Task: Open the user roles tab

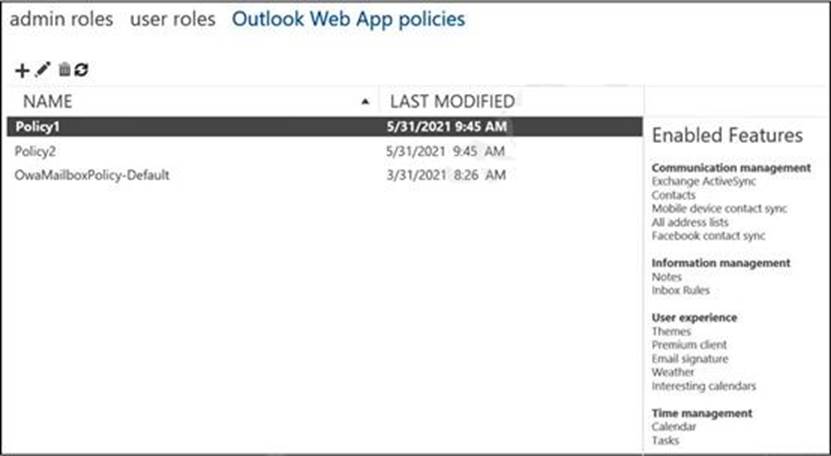Action: (172, 19)
